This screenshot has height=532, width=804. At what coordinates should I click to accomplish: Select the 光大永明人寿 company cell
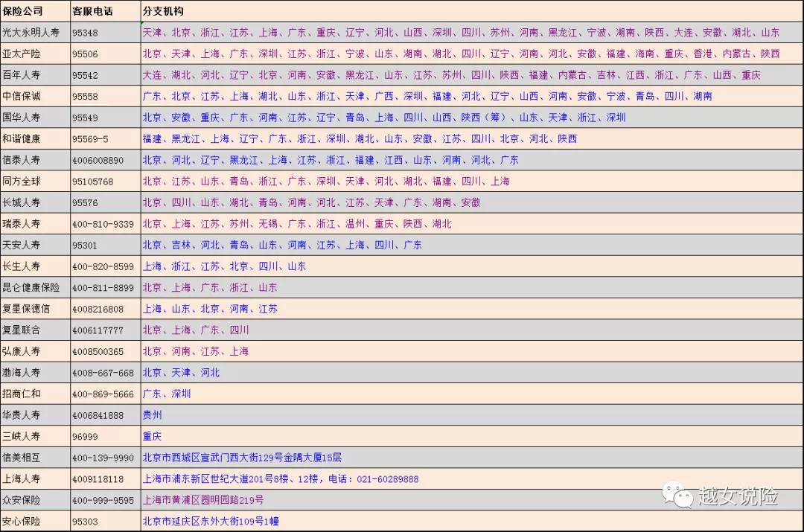(x=35, y=32)
